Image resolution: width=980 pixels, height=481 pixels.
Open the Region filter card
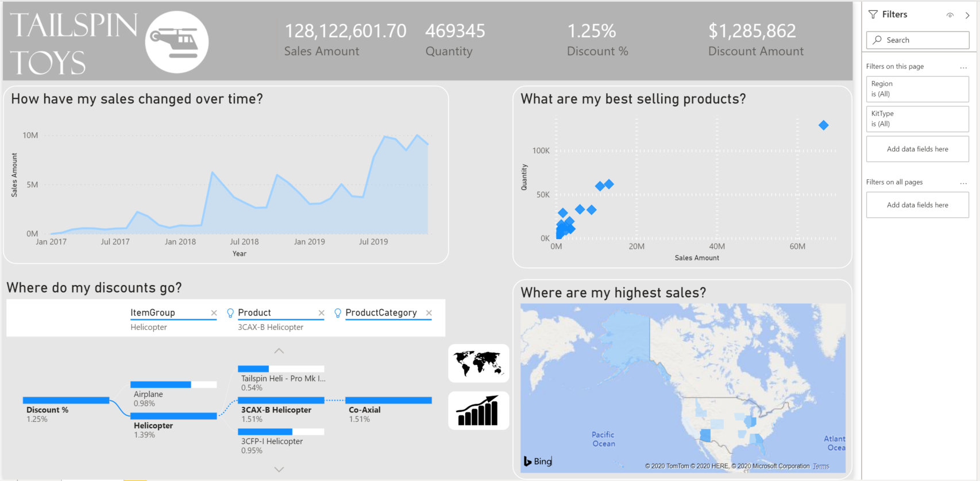917,89
